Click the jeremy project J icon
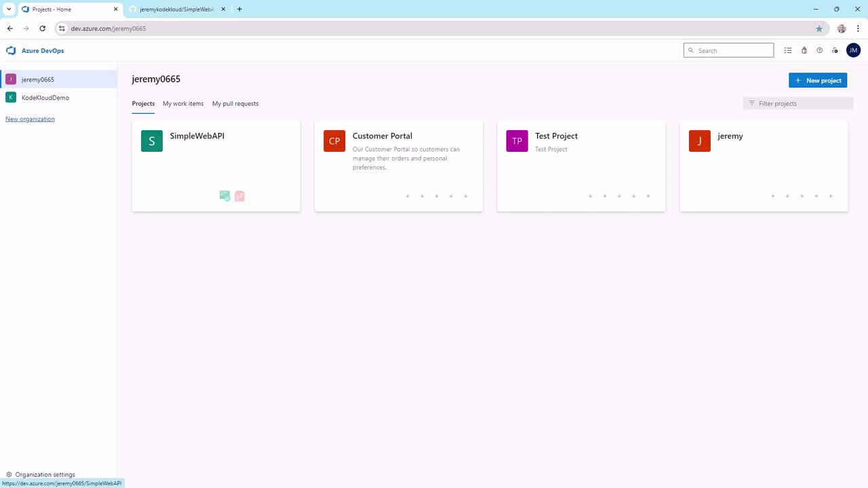868x488 pixels. pyautogui.click(x=700, y=141)
